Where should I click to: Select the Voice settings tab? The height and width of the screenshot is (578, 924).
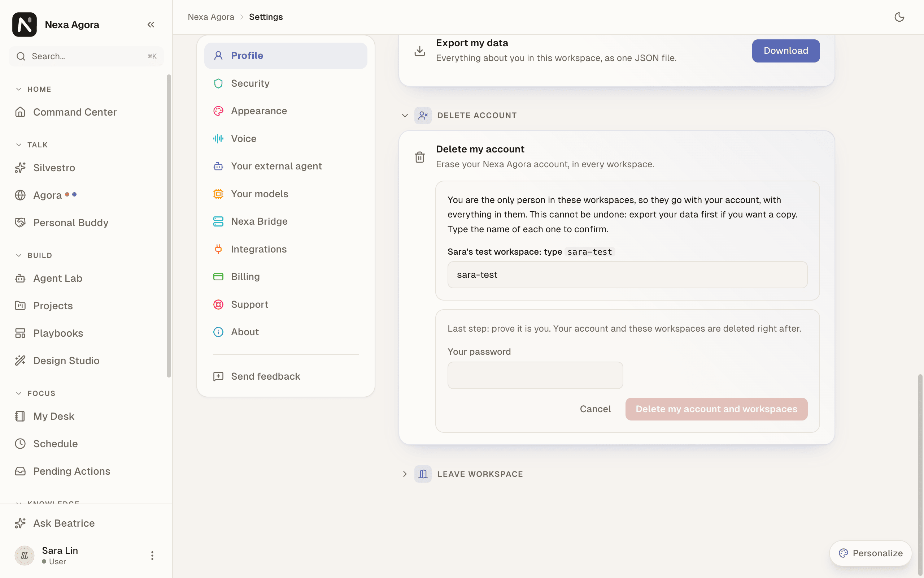tap(286, 139)
